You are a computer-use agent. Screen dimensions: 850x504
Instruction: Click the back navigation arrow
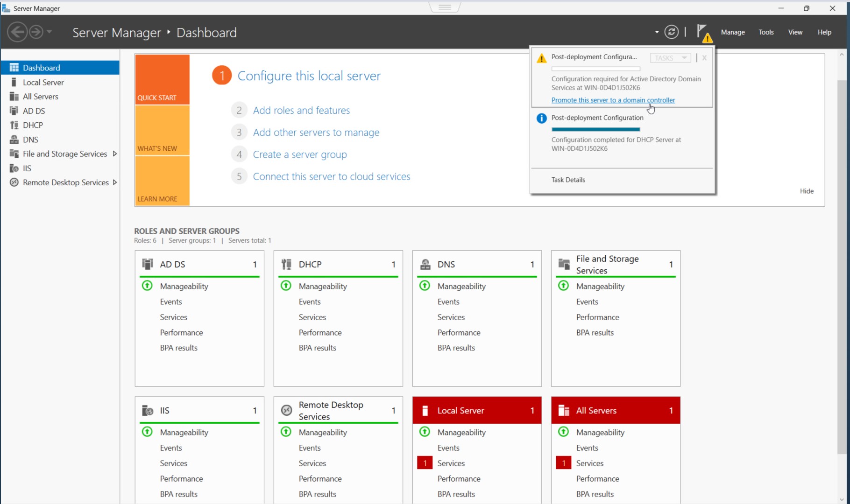coord(18,32)
